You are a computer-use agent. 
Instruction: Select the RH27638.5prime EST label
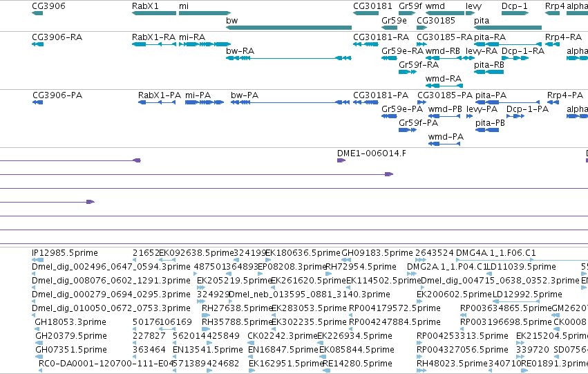[237, 308]
